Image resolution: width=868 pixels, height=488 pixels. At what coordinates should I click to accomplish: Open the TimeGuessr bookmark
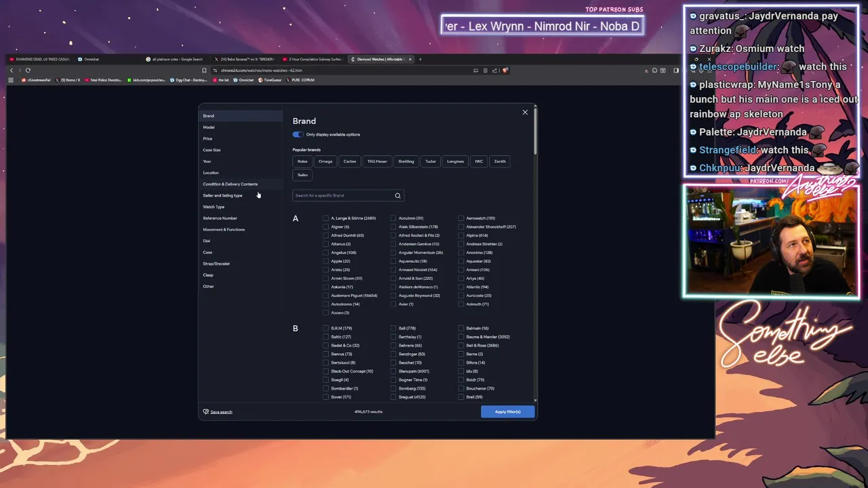pos(270,80)
